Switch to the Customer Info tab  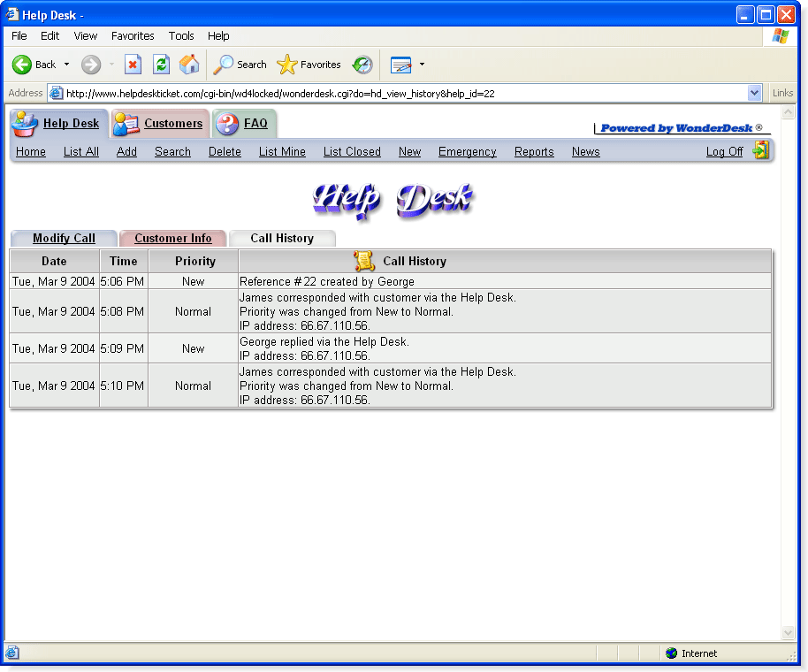pyautogui.click(x=173, y=238)
